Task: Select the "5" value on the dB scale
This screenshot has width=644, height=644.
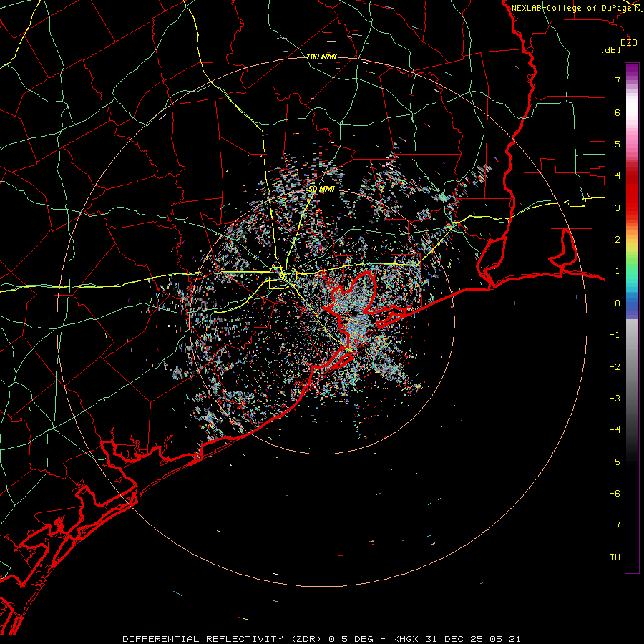Action: click(x=618, y=144)
